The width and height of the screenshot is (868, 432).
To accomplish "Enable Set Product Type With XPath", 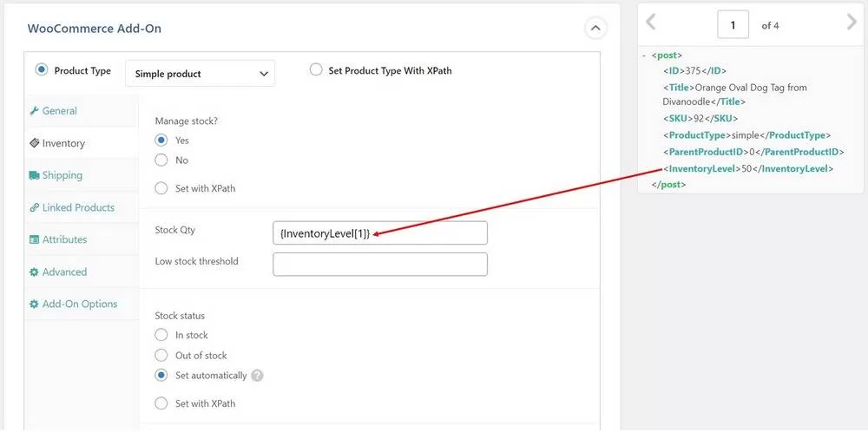I will [316, 70].
